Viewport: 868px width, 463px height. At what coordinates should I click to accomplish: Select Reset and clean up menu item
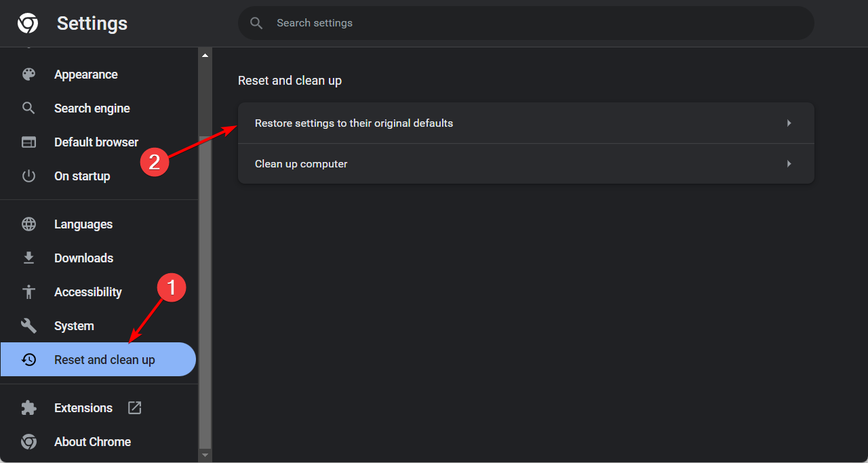pyautogui.click(x=98, y=359)
